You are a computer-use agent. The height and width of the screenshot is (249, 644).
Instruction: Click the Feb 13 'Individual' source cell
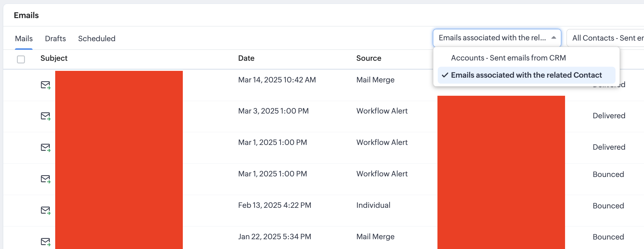(x=373, y=205)
